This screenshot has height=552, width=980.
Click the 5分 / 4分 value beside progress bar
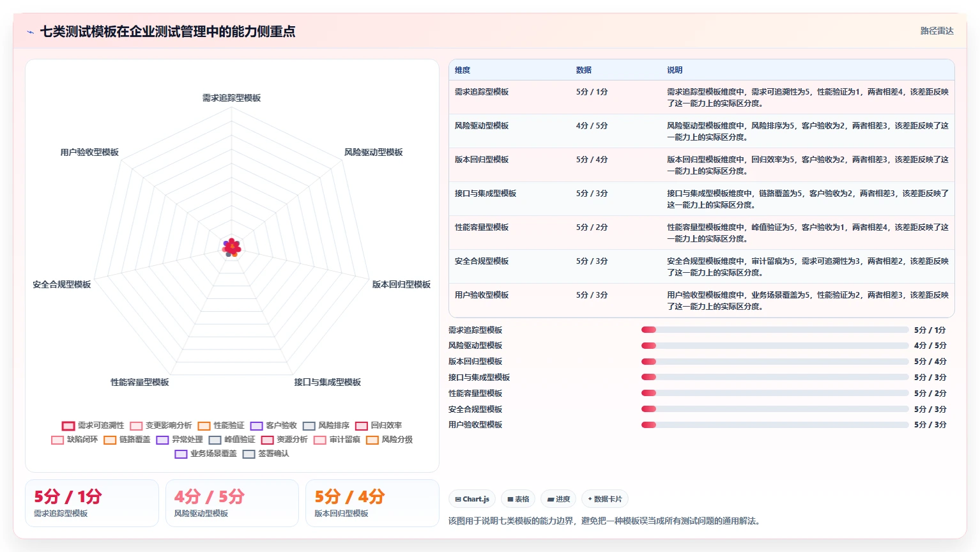pos(930,362)
